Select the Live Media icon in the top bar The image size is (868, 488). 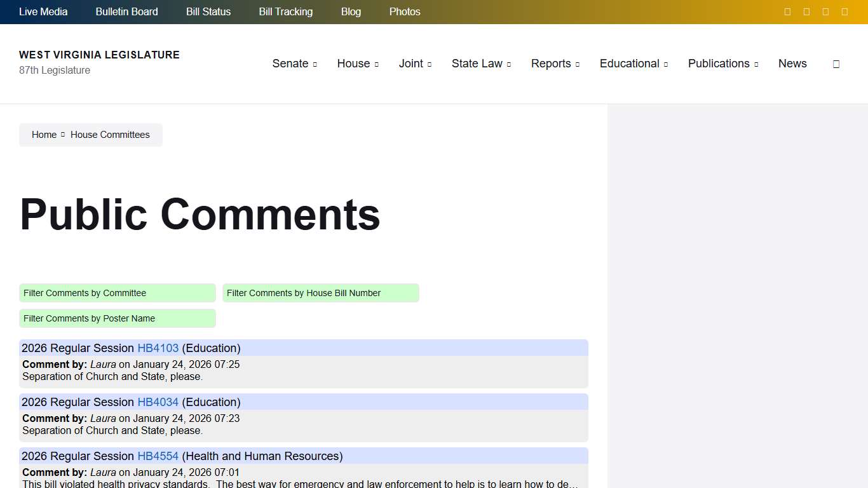[43, 11]
